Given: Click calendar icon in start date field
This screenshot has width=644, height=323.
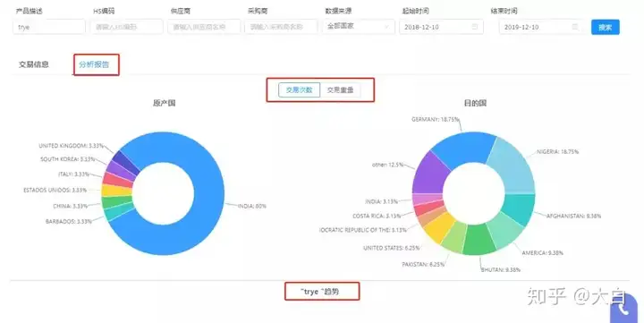Looking at the screenshot, I should click(x=474, y=27).
